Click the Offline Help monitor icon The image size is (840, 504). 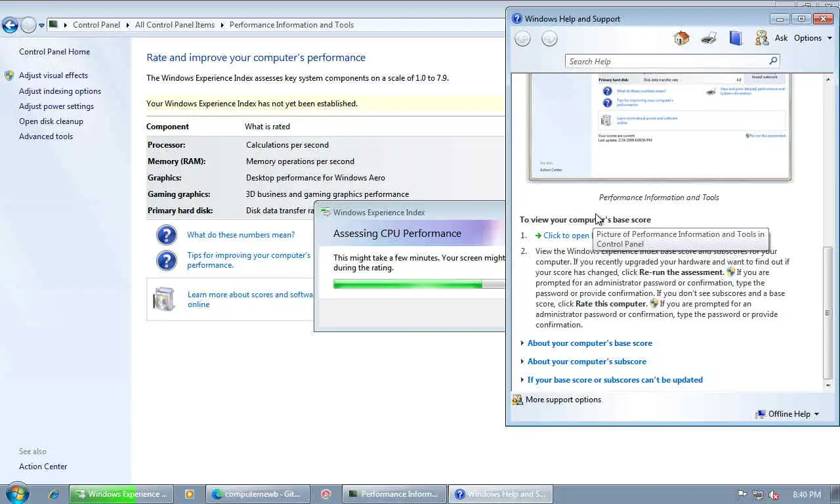click(761, 414)
